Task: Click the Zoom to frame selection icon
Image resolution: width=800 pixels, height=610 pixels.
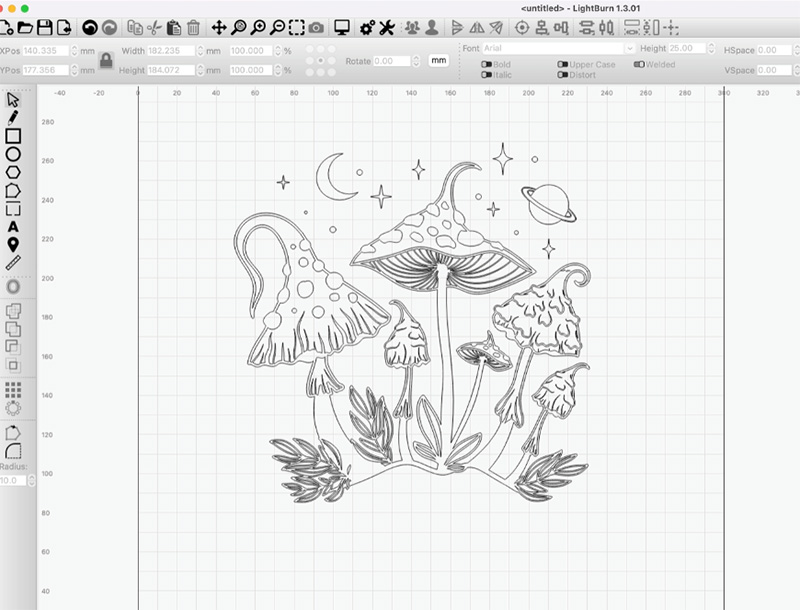Action: tap(297, 27)
